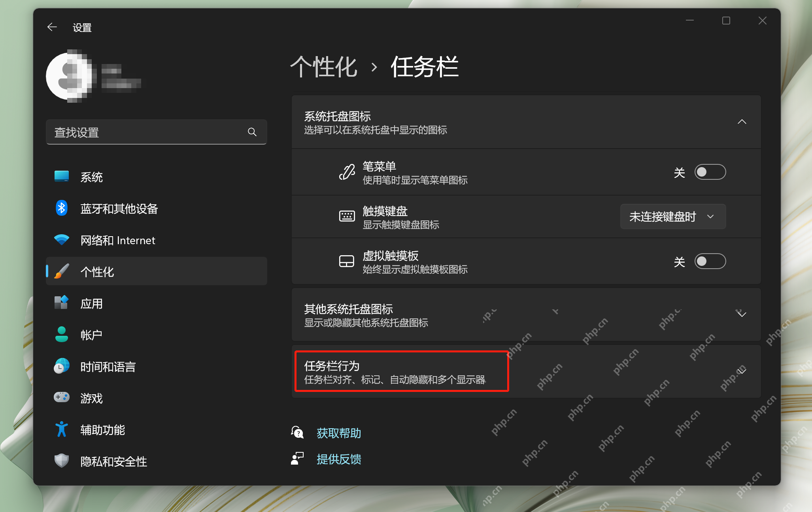Screen dimensions: 812x512
Task: Click the pen menu icon
Action: coord(347,172)
